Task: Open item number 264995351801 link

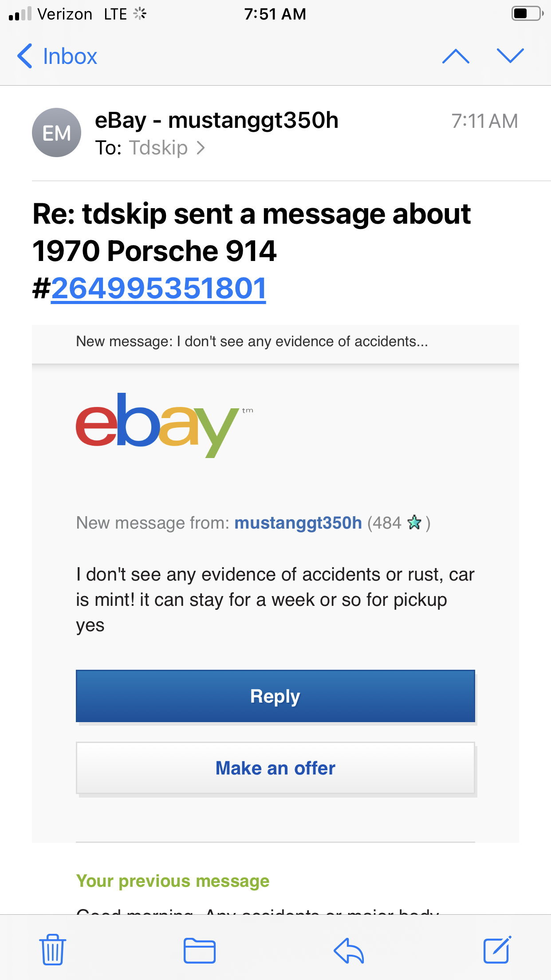Action: pos(158,288)
